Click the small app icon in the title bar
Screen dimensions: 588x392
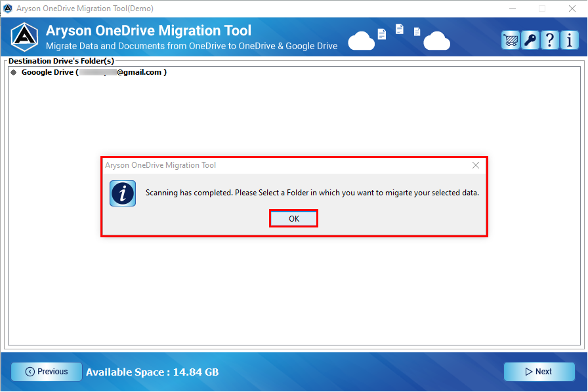click(7, 9)
